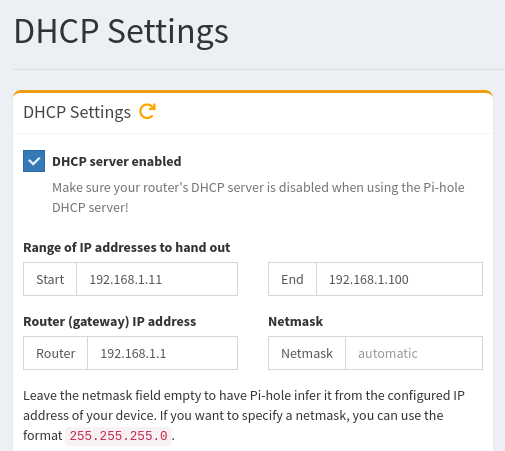Click the 'Router (gateway) IP address' label
This screenshot has width=505, height=451.
coord(110,322)
